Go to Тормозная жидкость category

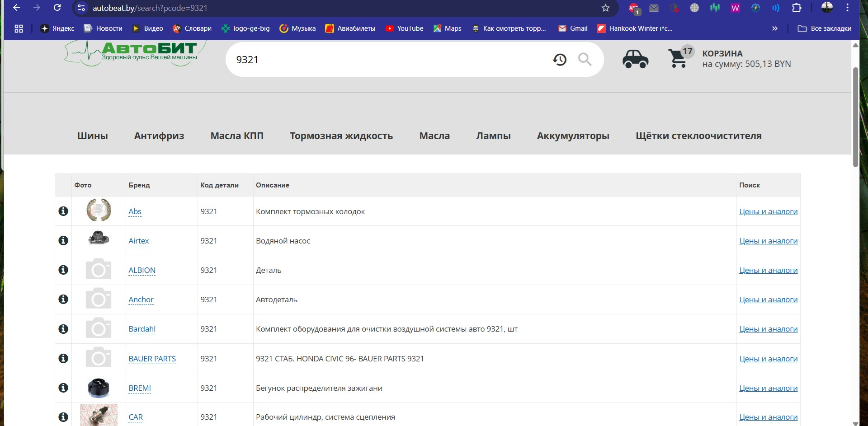(341, 136)
